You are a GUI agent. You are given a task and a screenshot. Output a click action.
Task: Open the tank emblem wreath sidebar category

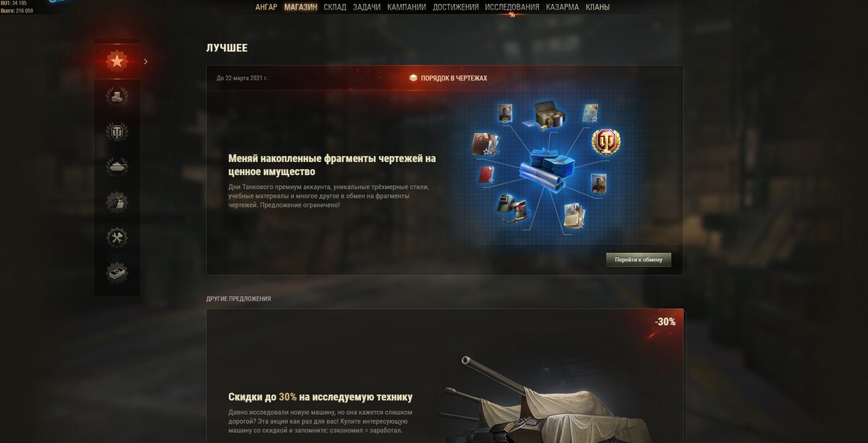(x=117, y=132)
